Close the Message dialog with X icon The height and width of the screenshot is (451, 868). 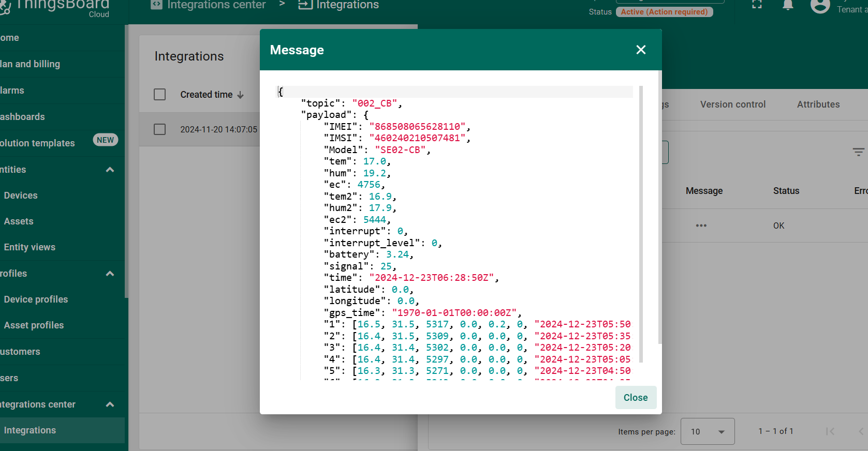click(641, 50)
